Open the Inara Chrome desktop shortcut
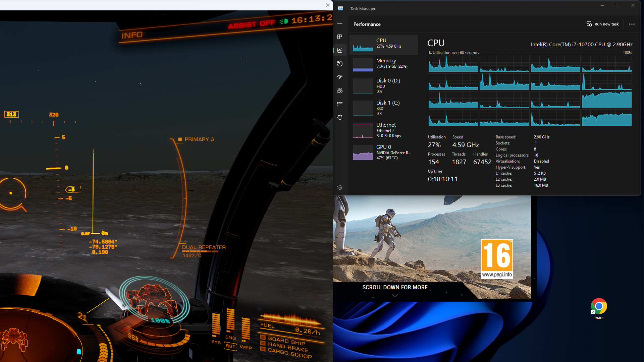The height and width of the screenshot is (362, 644). pos(599,309)
